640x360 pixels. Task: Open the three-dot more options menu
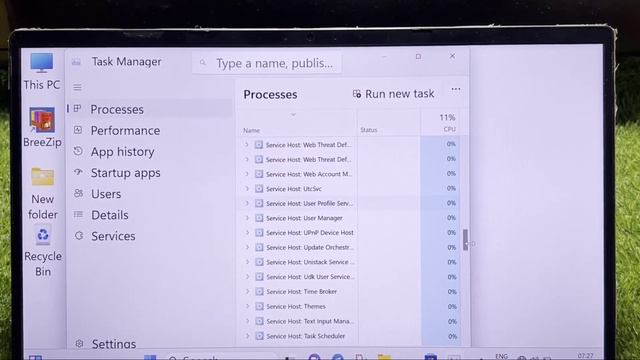pyautogui.click(x=456, y=89)
